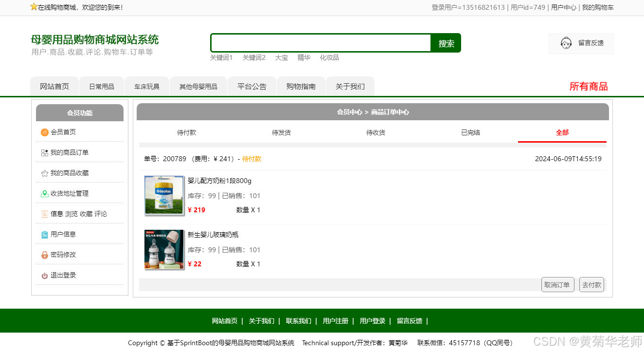The image size is (644, 352).
Task: Open 我的商品订单 in the sidebar
Action: pos(70,152)
